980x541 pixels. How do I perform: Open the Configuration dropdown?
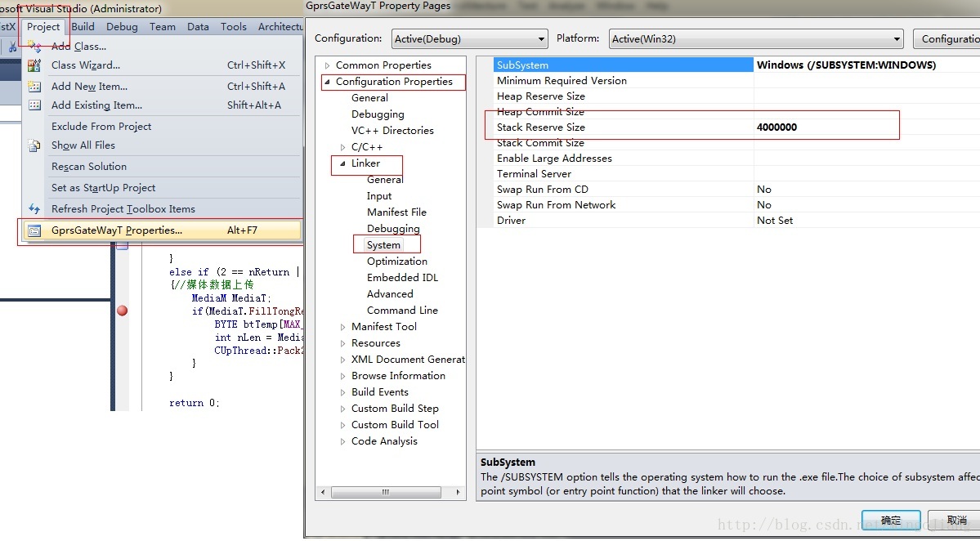469,38
